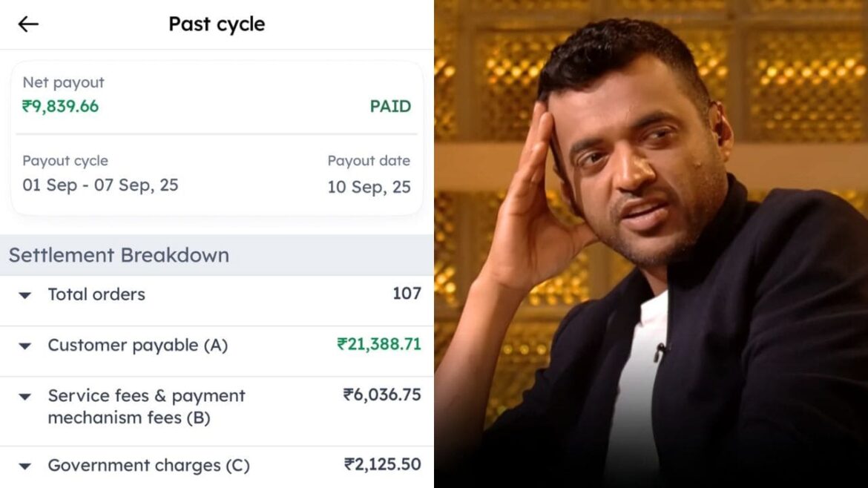868x488 pixels.
Task: Expand the Service fees row arrow
Action: coord(25,398)
